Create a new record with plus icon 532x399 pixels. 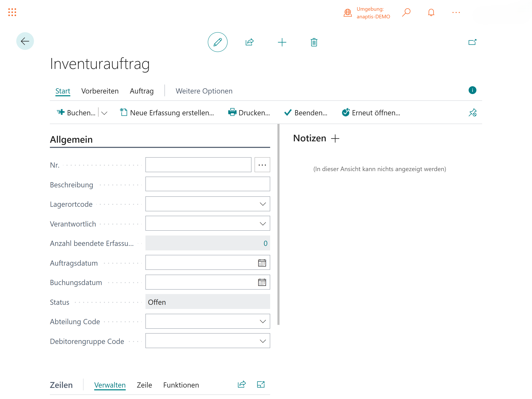pyautogui.click(x=282, y=42)
